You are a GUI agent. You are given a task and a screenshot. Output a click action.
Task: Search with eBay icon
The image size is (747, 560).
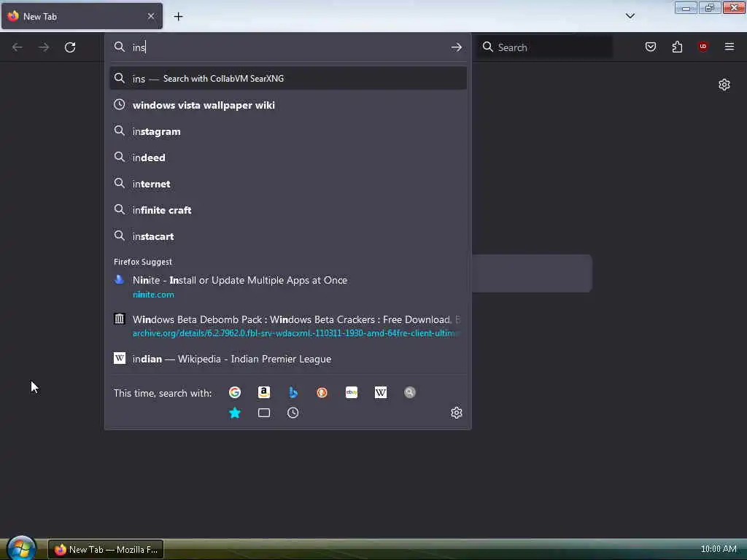[352, 392]
